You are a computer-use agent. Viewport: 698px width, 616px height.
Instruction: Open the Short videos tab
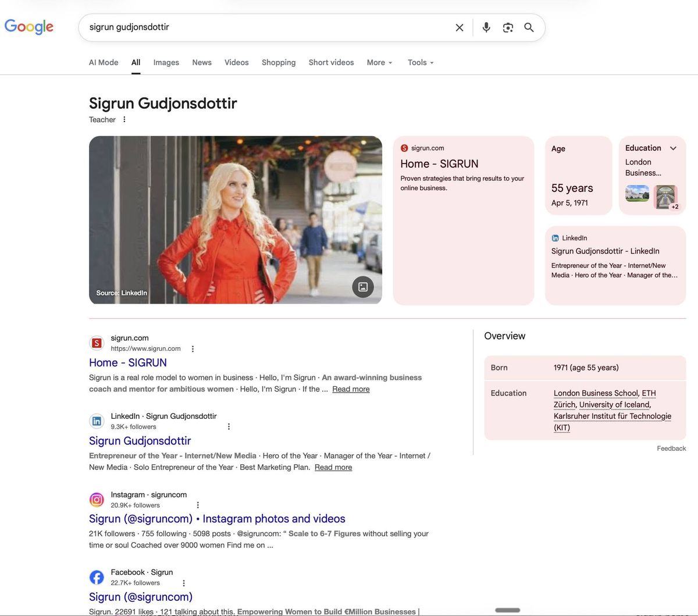[x=331, y=62]
